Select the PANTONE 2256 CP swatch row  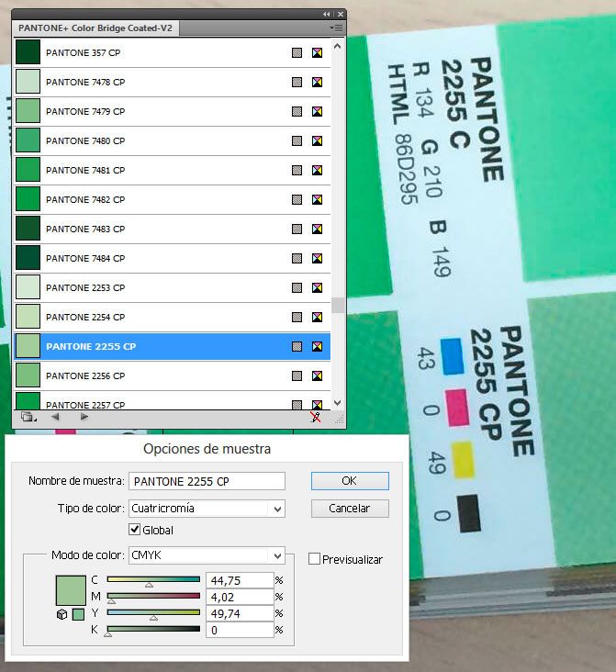[173, 375]
